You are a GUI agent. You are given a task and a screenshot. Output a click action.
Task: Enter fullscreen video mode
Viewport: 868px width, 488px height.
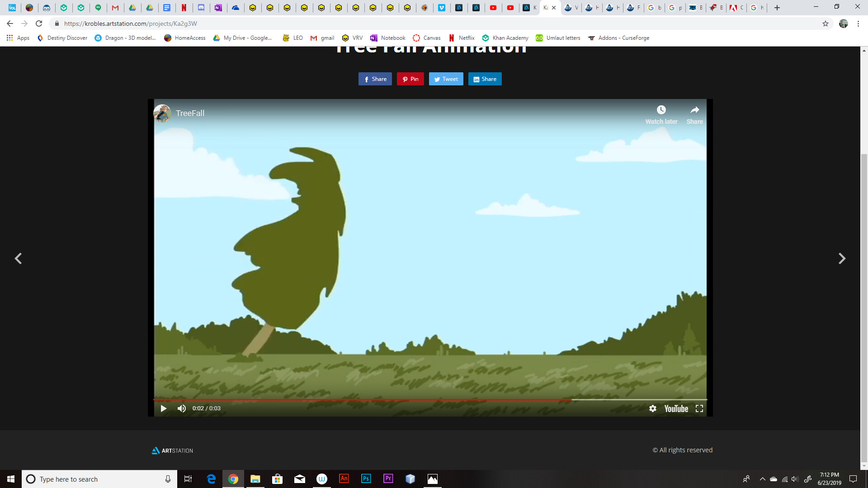pos(699,408)
